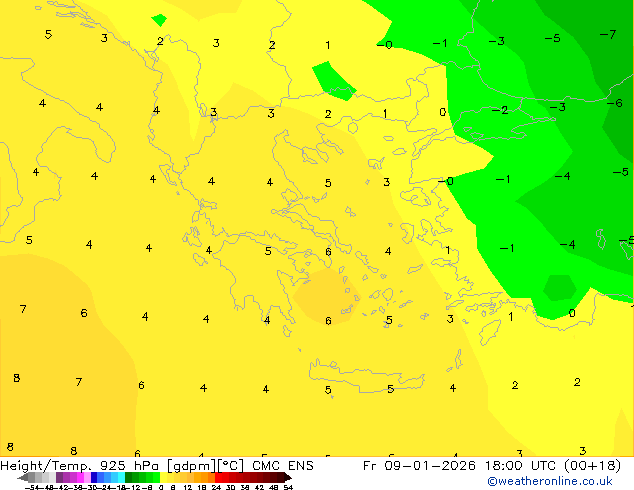Select the bright yellow swatch in the legend
634x490 pixels.
click(x=164, y=477)
